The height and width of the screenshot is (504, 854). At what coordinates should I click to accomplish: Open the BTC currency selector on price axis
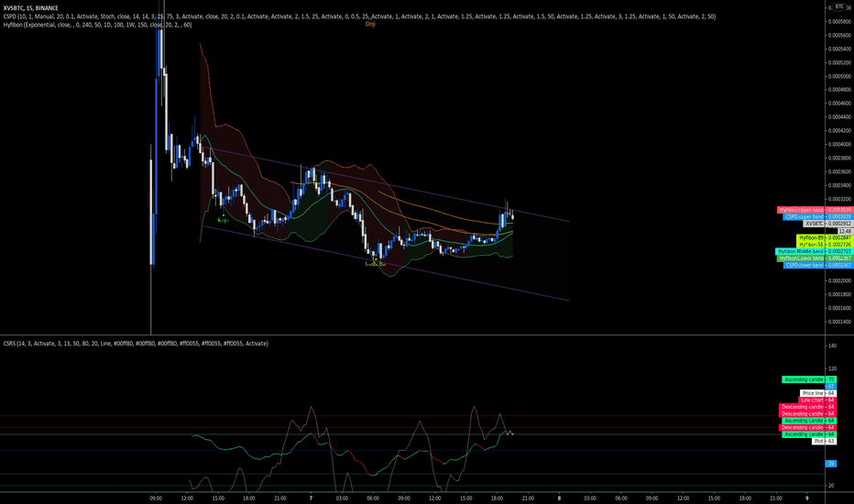click(839, 6)
